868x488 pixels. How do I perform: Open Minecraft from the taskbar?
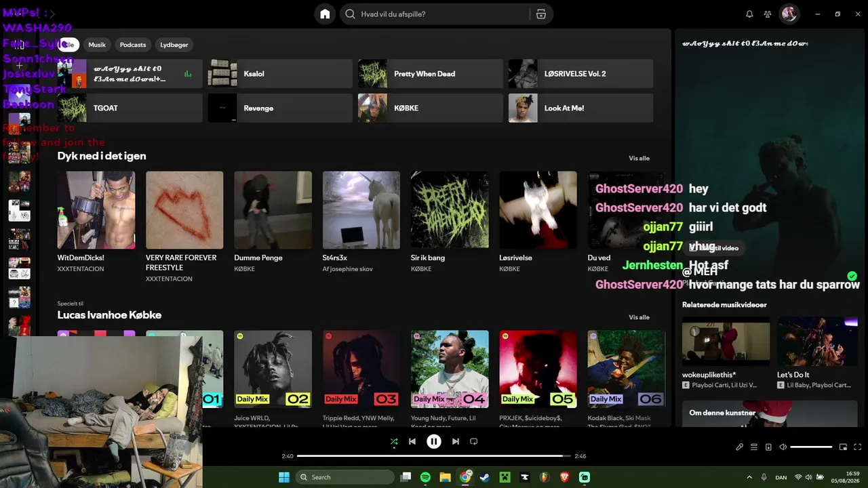point(505,477)
